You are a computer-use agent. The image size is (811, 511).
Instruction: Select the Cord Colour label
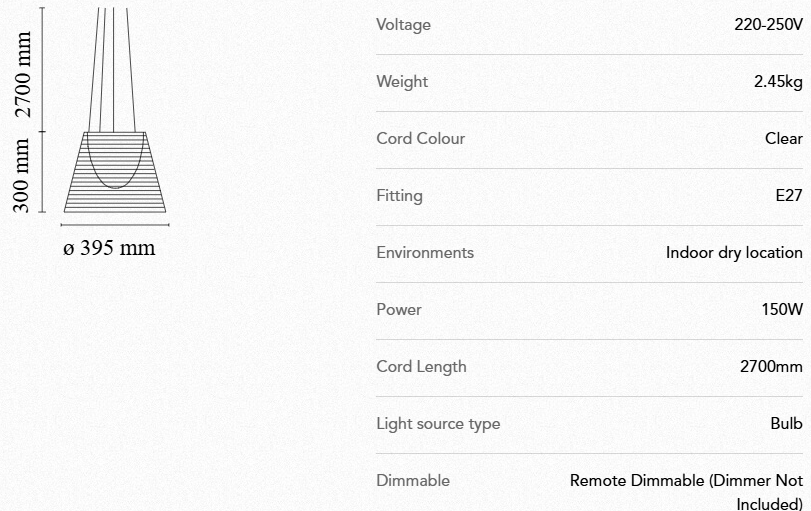coord(420,139)
